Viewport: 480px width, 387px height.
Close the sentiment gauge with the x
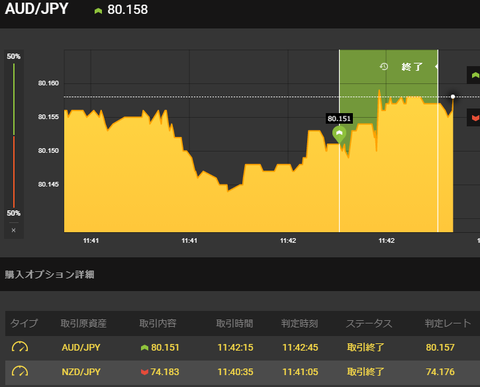click(14, 230)
